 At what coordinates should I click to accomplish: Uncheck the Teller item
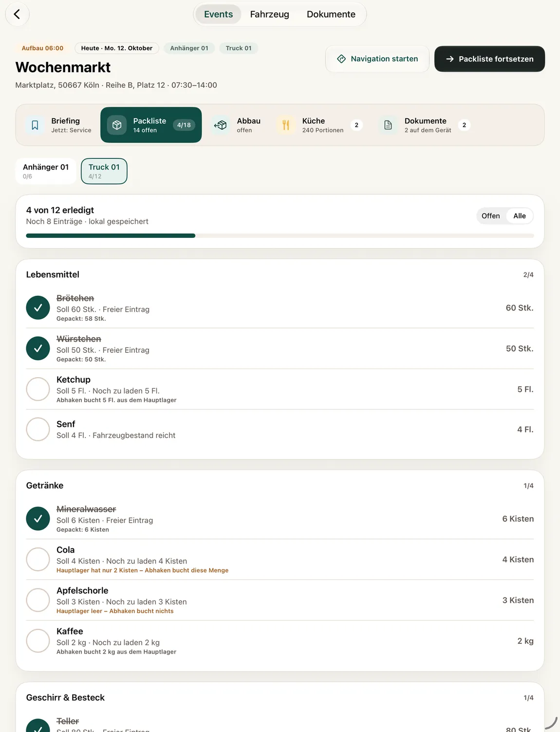38,726
